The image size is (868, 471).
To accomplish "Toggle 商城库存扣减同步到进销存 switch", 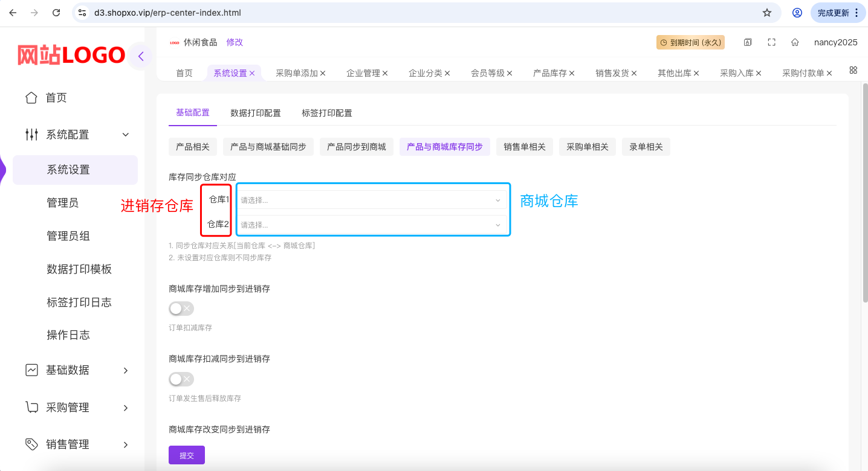I will click(x=181, y=379).
